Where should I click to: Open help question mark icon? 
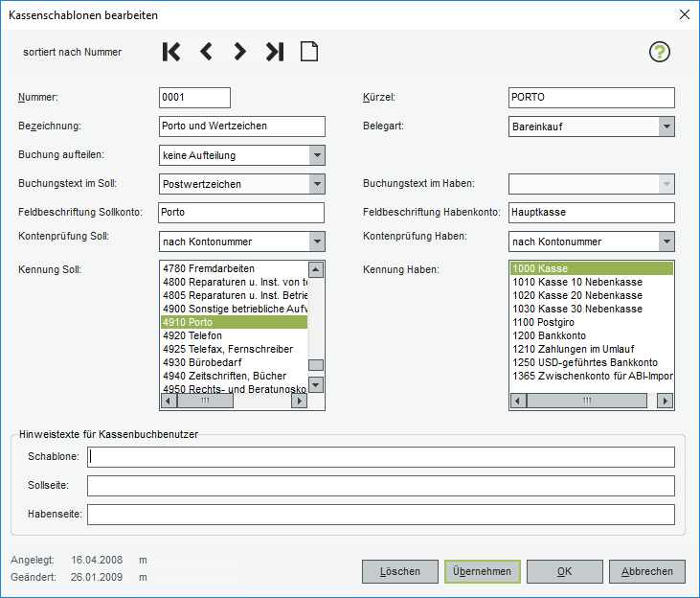coord(660,52)
